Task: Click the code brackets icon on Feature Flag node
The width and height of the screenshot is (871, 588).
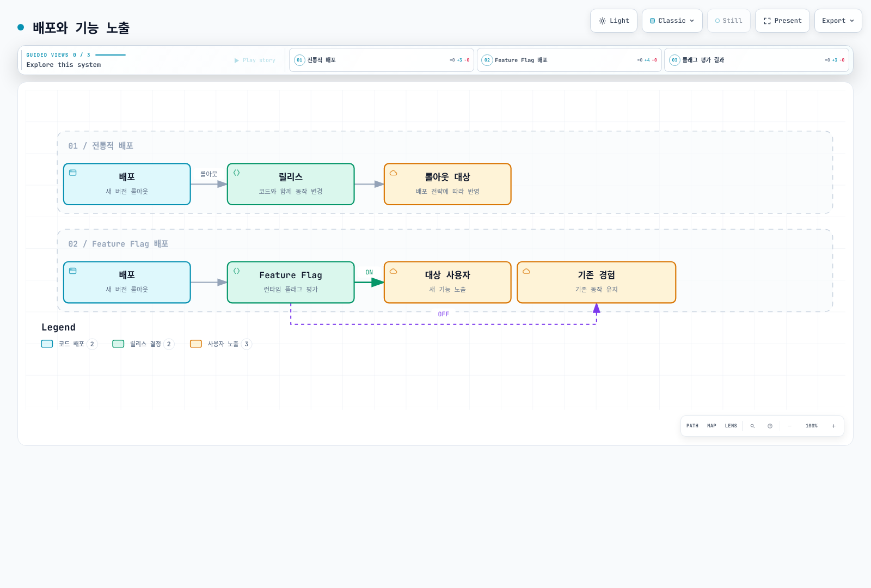Action: (237, 271)
